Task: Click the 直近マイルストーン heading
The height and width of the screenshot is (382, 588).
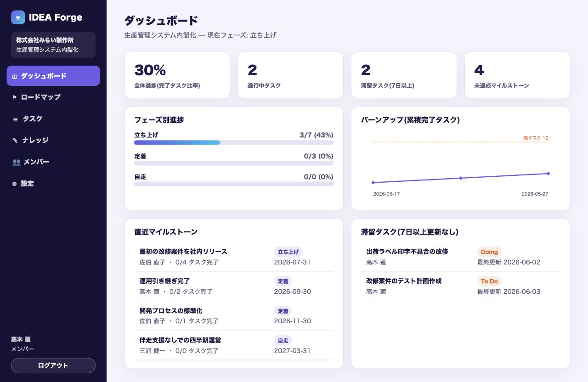Action: point(166,232)
